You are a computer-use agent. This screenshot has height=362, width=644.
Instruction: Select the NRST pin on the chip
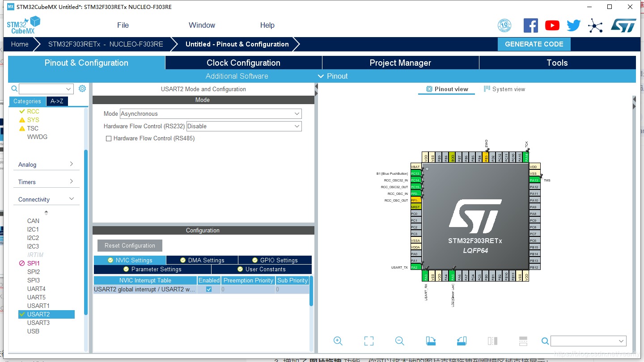416,207
